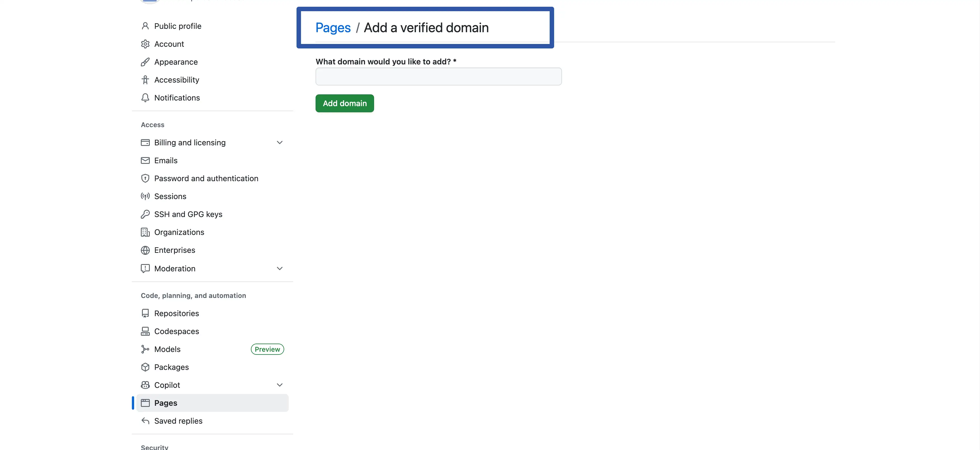Expand the Moderation section
Viewport: 980px width, 450px height.
pyautogui.click(x=280, y=268)
